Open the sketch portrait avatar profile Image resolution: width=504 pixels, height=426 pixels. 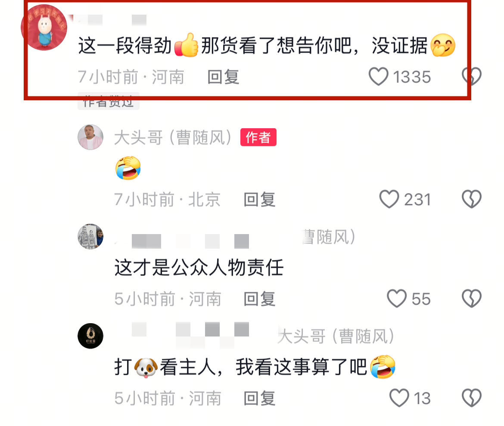pyautogui.click(x=90, y=237)
